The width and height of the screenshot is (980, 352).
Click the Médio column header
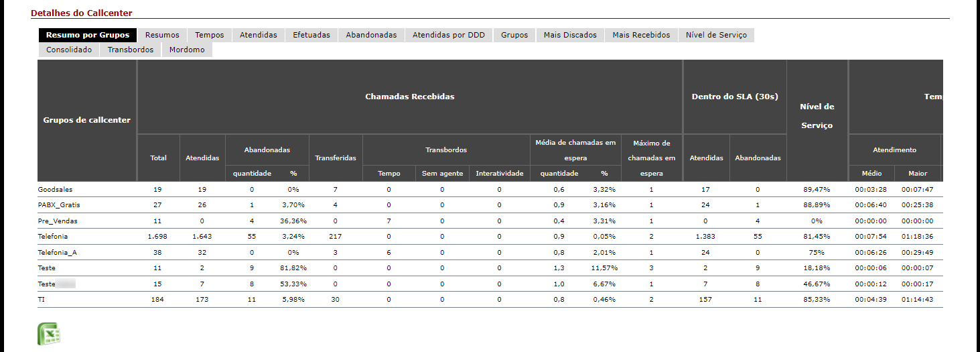coord(871,174)
